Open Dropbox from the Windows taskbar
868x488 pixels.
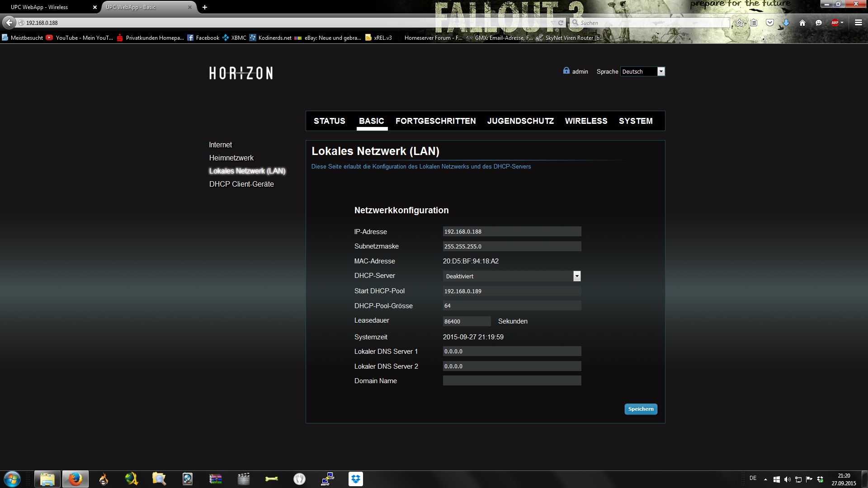[356, 479]
